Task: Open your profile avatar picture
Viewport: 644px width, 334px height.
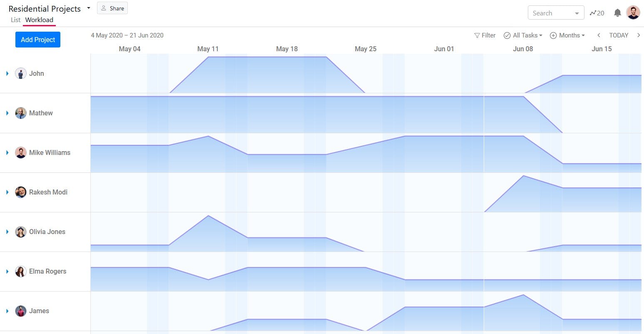Action: (633, 12)
